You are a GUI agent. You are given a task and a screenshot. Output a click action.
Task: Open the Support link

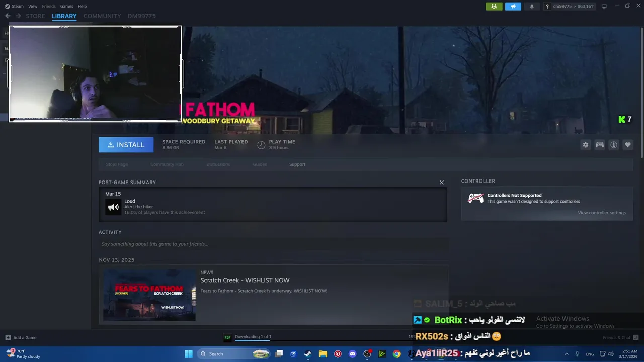[297, 164]
